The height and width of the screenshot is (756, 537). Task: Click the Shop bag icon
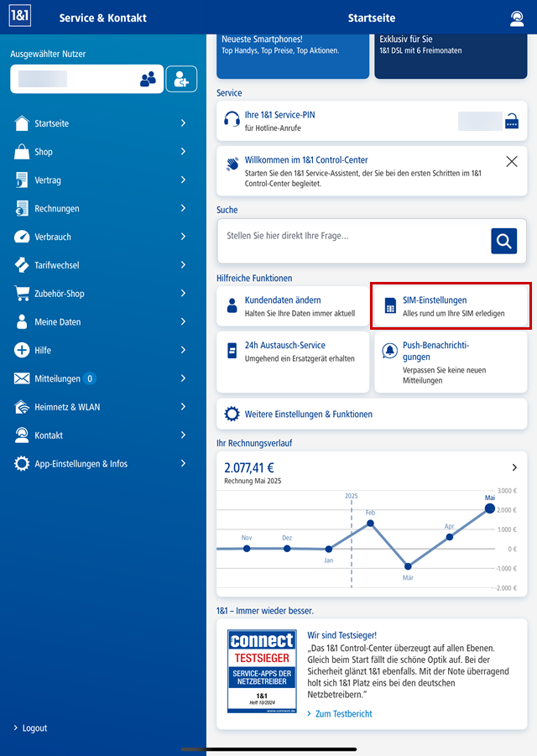pos(22,152)
